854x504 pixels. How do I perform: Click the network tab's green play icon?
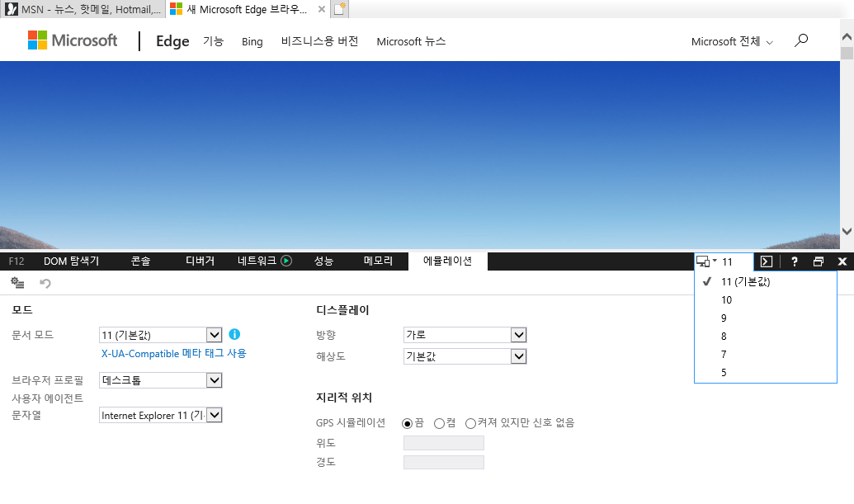(286, 261)
